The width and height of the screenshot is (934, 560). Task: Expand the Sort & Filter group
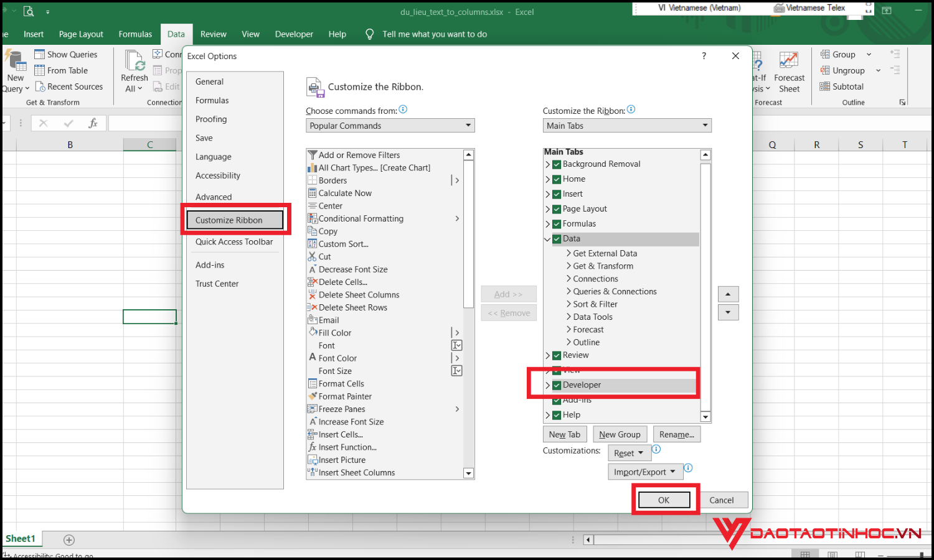[x=568, y=304]
